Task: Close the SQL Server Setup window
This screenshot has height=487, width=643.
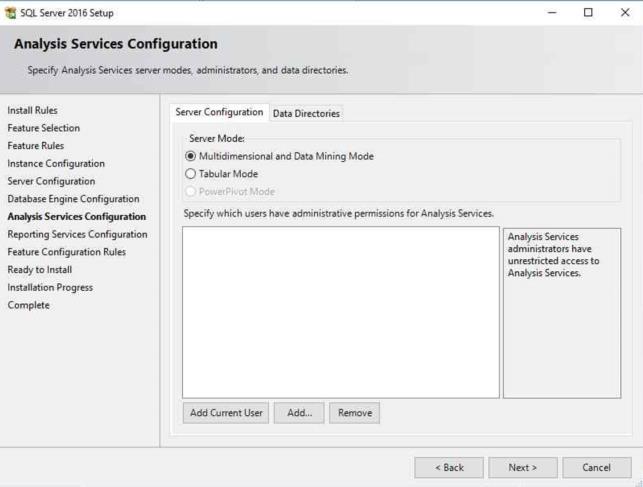Action: tap(625, 13)
